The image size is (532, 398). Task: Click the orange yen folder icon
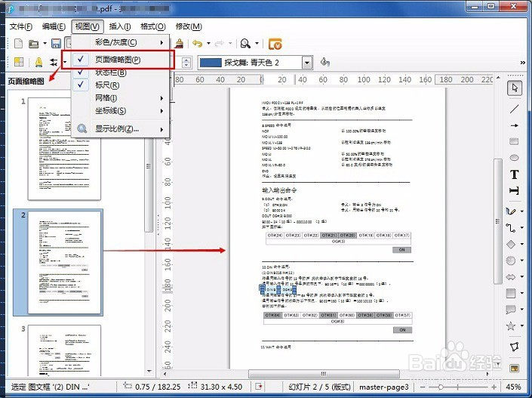pos(275,44)
